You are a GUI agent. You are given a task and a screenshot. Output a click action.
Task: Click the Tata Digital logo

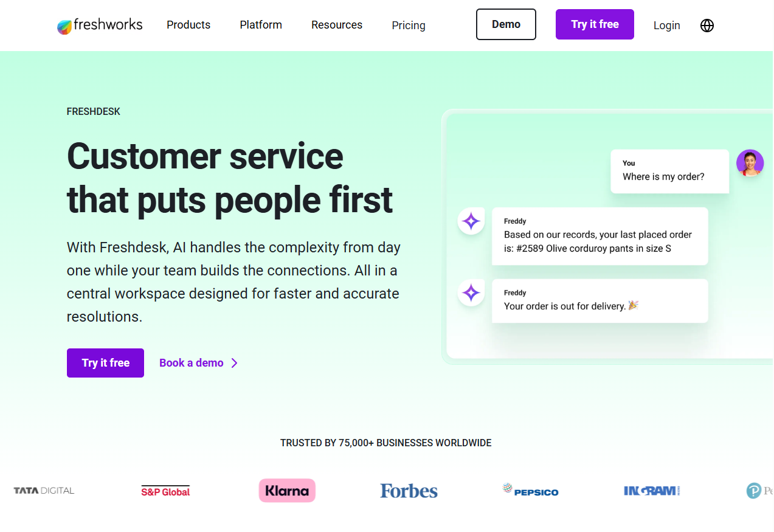pos(44,491)
